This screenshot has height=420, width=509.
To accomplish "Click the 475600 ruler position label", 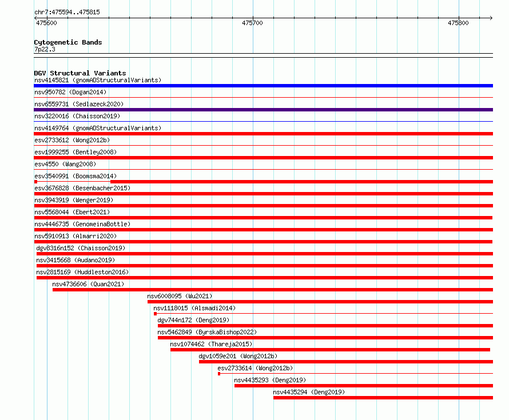I will coord(46,23).
